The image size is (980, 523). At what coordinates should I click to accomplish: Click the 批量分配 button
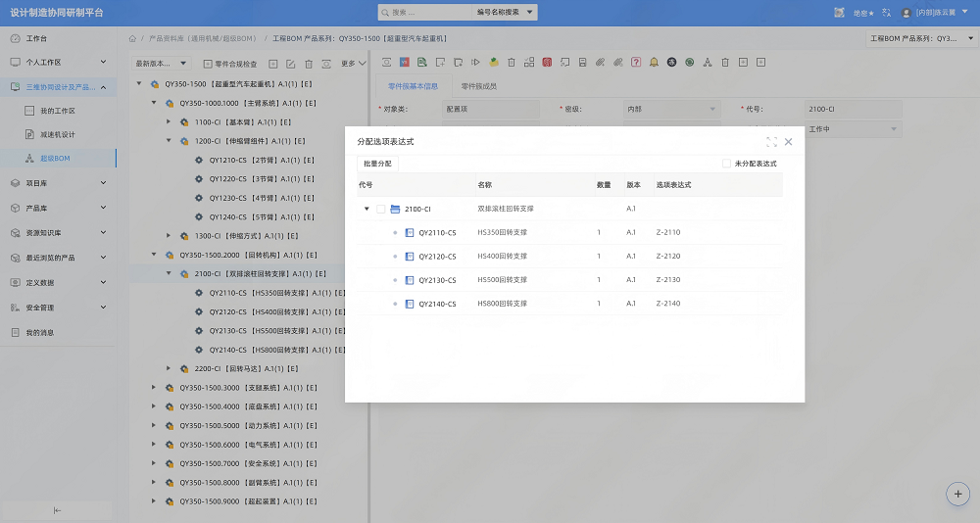pyautogui.click(x=377, y=164)
